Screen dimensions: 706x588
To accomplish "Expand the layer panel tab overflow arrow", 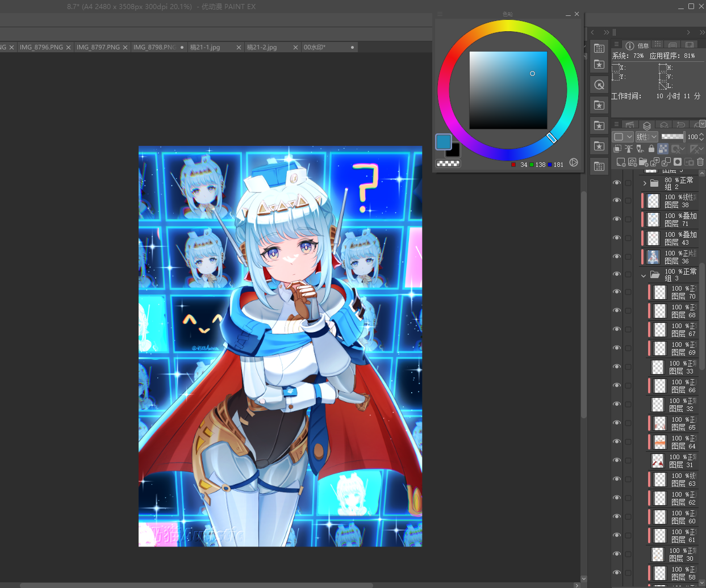I will coord(703,123).
